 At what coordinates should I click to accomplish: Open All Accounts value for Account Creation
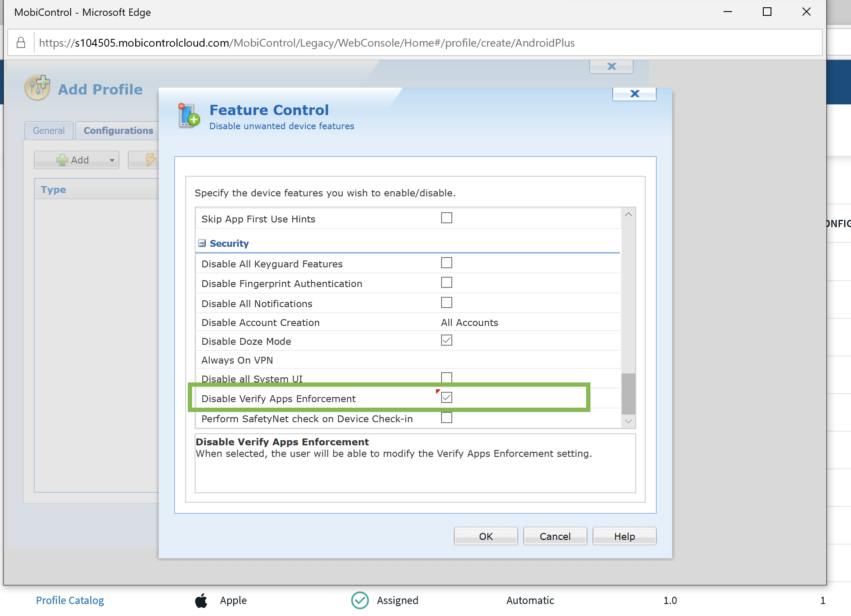(469, 323)
